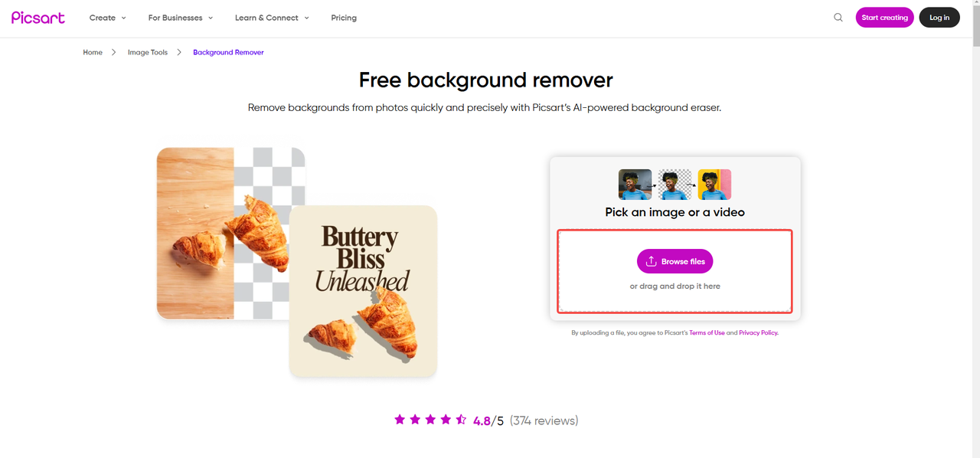This screenshot has width=980, height=458.
Task: Open the Privacy Policy link
Action: pos(758,333)
